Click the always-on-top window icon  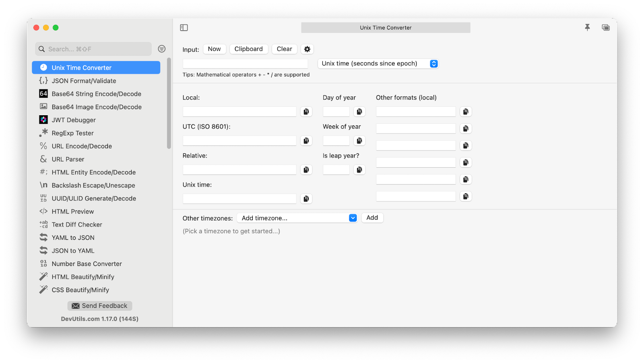(605, 27)
